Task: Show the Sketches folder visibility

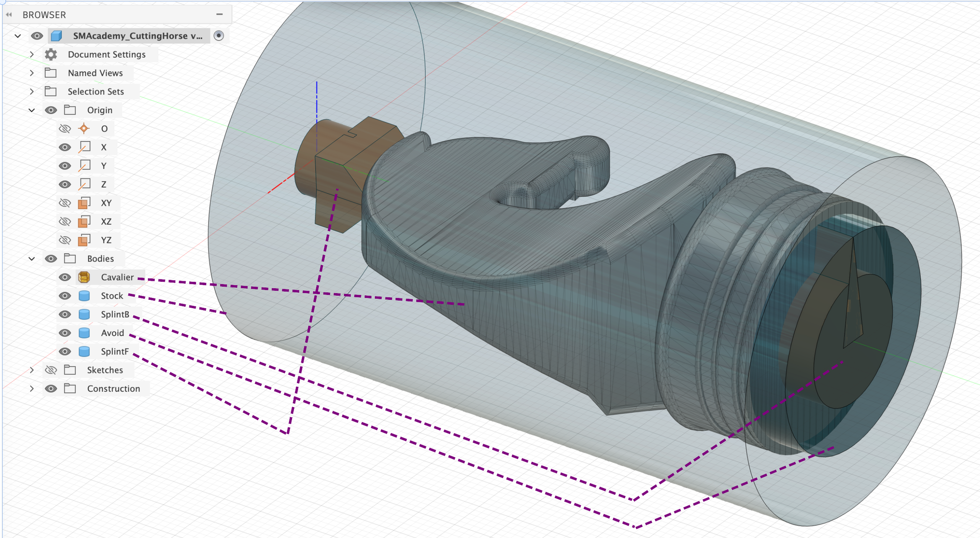Action: (51, 370)
